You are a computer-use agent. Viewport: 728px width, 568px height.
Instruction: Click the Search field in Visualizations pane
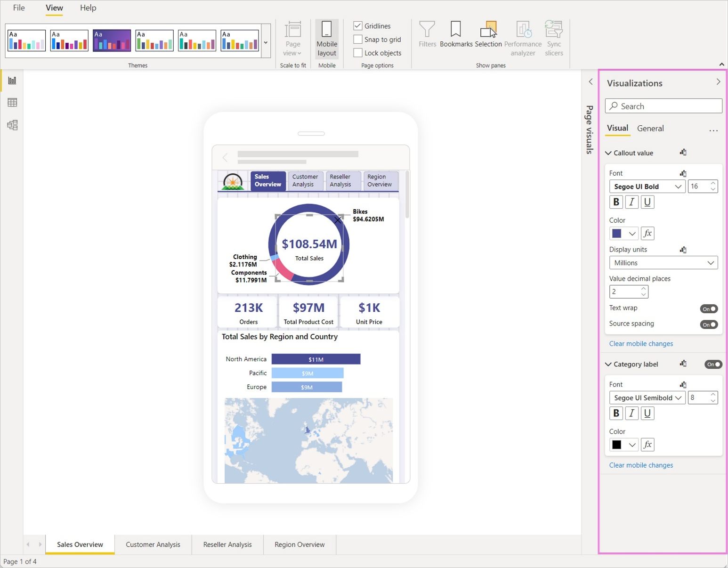pyautogui.click(x=663, y=106)
